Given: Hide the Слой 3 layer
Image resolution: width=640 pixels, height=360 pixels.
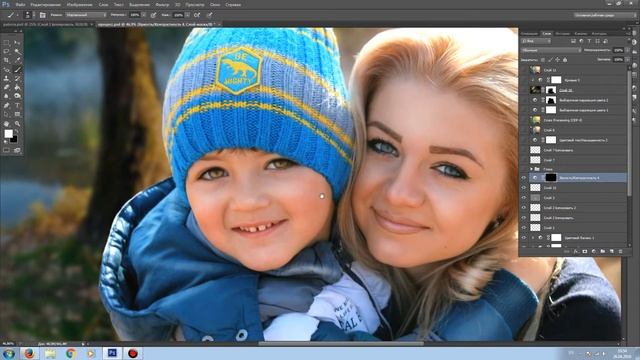Looking at the screenshot, I should tap(524, 198).
